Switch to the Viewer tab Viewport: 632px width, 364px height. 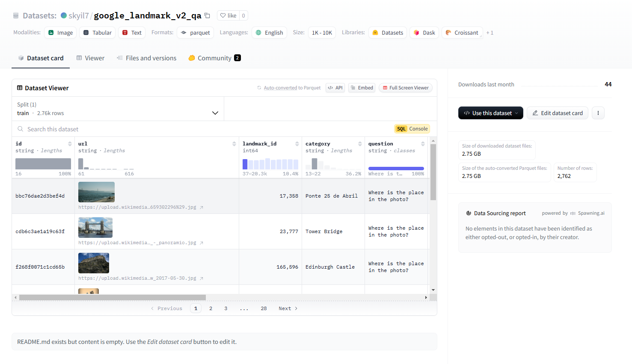coord(90,58)
